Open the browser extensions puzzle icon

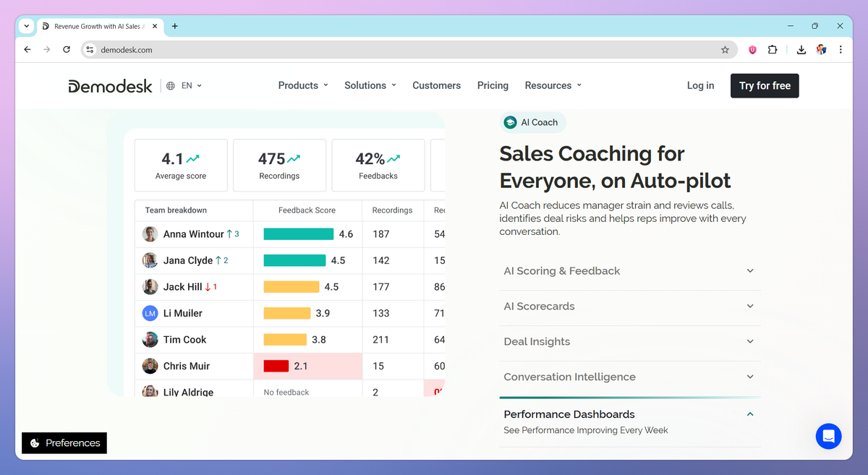[773, 49]
